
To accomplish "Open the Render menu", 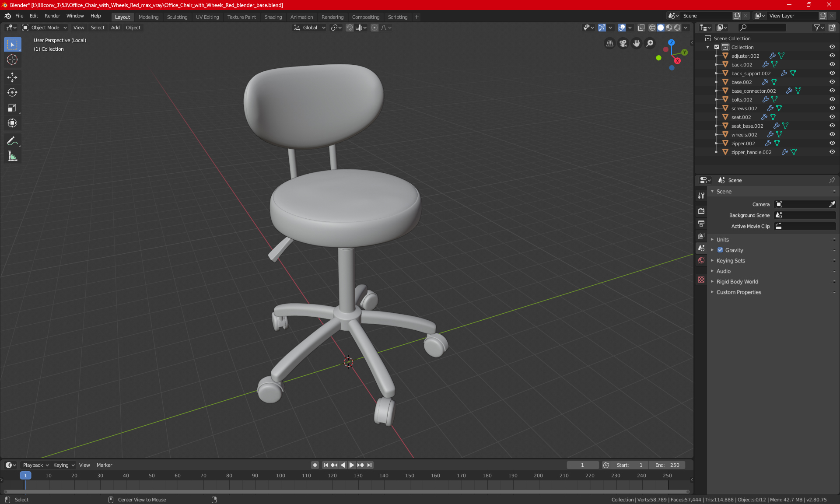I will tap(52, 16).
